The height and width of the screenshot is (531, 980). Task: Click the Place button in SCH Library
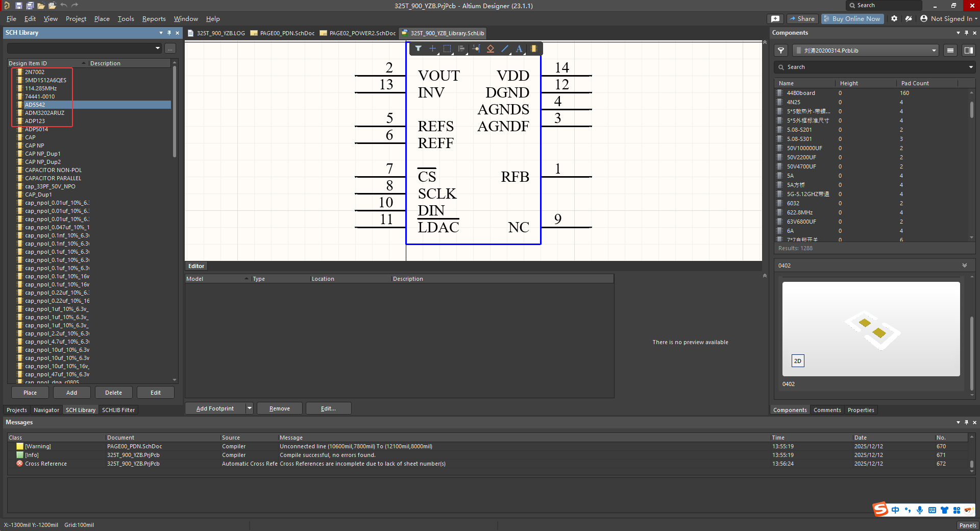tap(30, 393)
